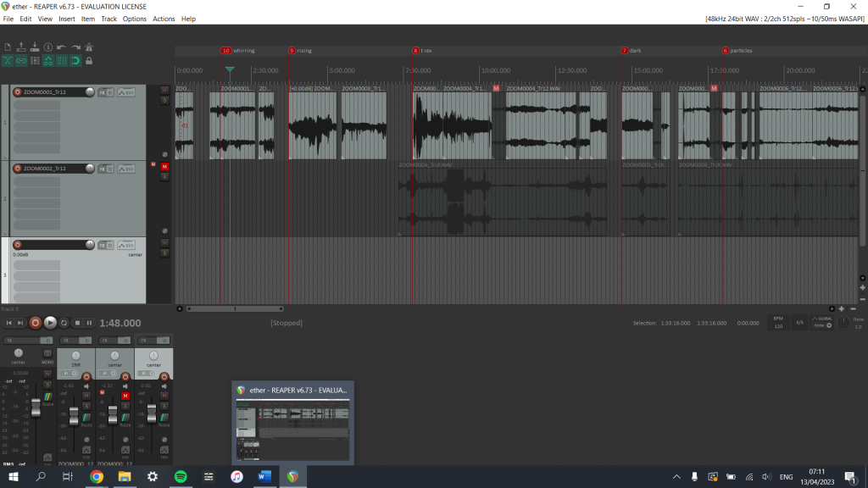
Task: Click marker 10 'whirring' on timeline
Action: pyautogui.click(x=238, y=50)
